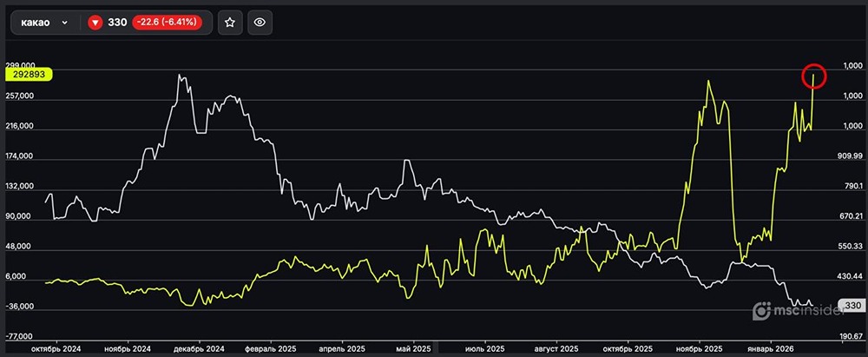Select октябрь 2024 on the time axis

tap(56, 348)
